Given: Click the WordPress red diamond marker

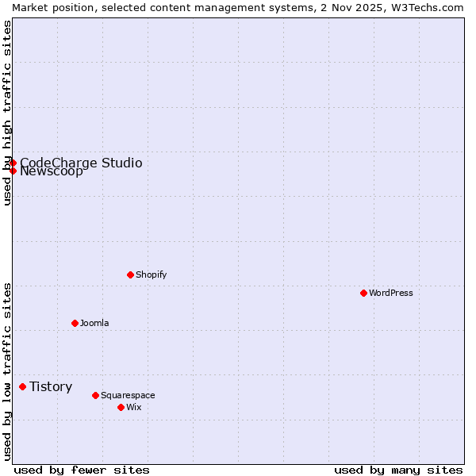Looking at the screenshot, I should click(363, 293).
